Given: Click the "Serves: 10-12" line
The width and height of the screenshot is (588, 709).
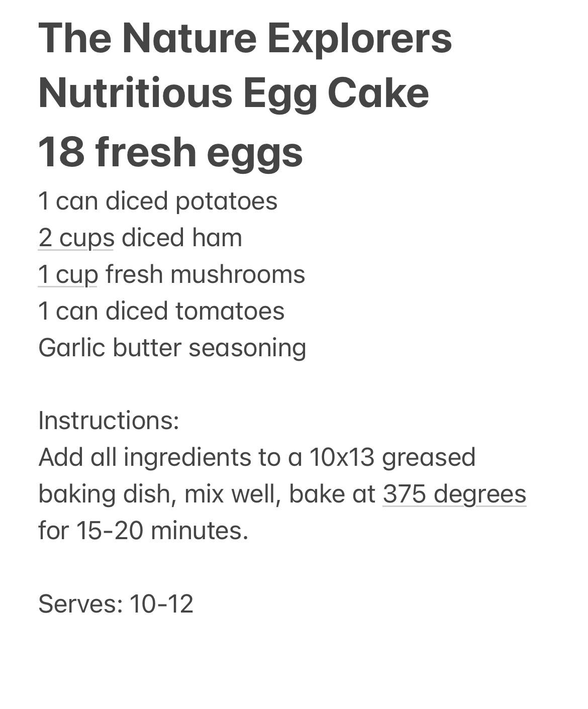Looking at the screenshot, I should click(x=116, y=603).
